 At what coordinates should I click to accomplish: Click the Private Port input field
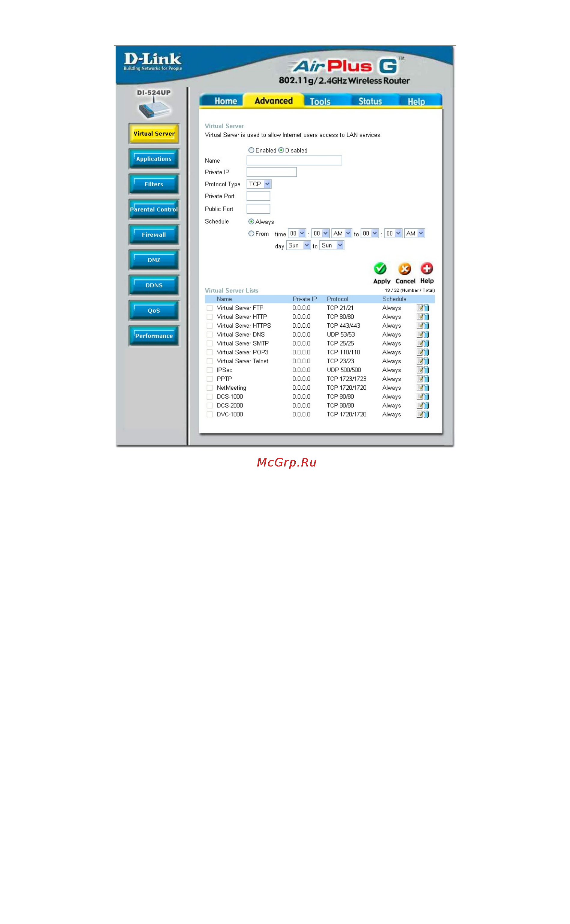[x=258, y=196]
